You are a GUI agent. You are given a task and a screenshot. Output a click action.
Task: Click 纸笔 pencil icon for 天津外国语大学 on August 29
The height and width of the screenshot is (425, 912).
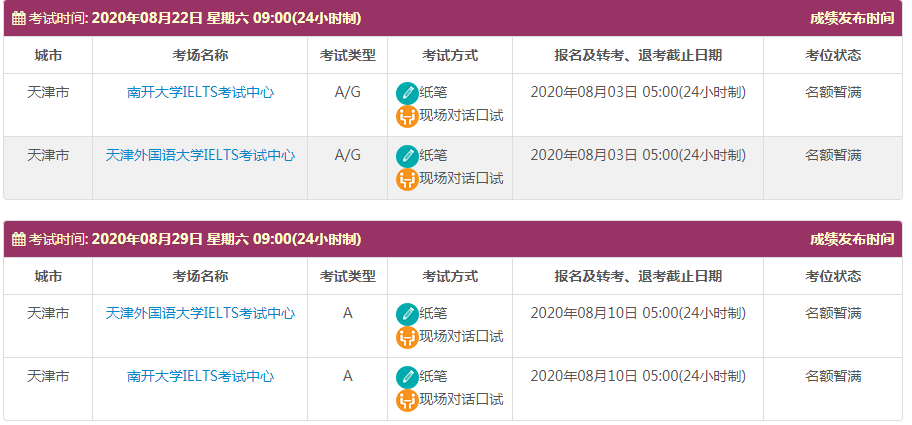click(407, 314)
